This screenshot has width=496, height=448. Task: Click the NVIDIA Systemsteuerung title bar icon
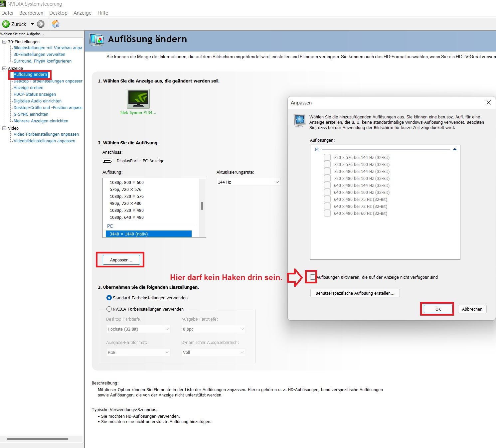coord(3,4)
